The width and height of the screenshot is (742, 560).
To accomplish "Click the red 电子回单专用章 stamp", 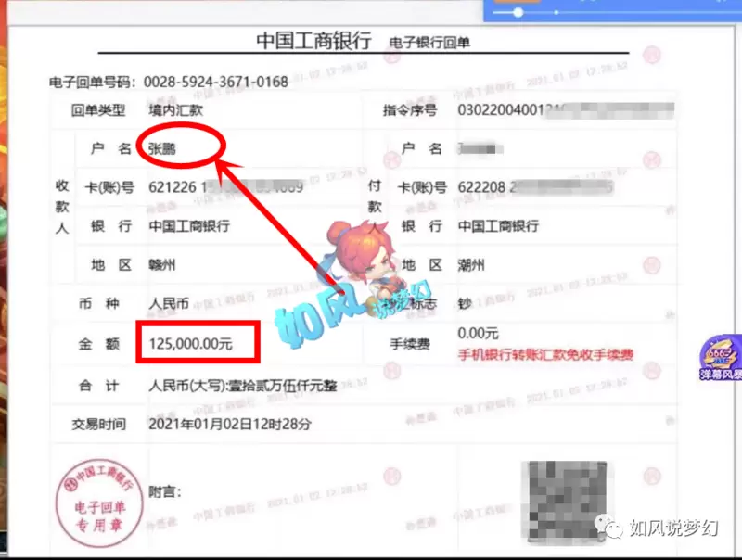I will [x=99, y=503].
